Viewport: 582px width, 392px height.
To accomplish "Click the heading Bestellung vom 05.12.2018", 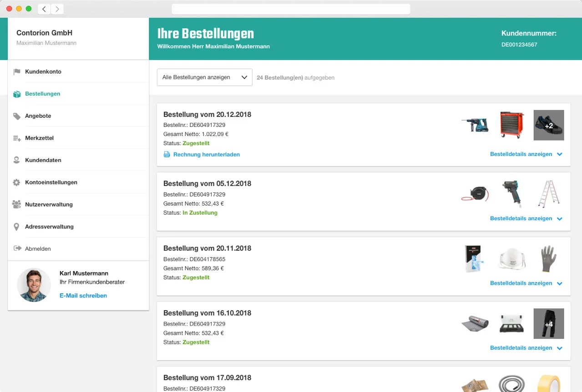I will point(207,184).
